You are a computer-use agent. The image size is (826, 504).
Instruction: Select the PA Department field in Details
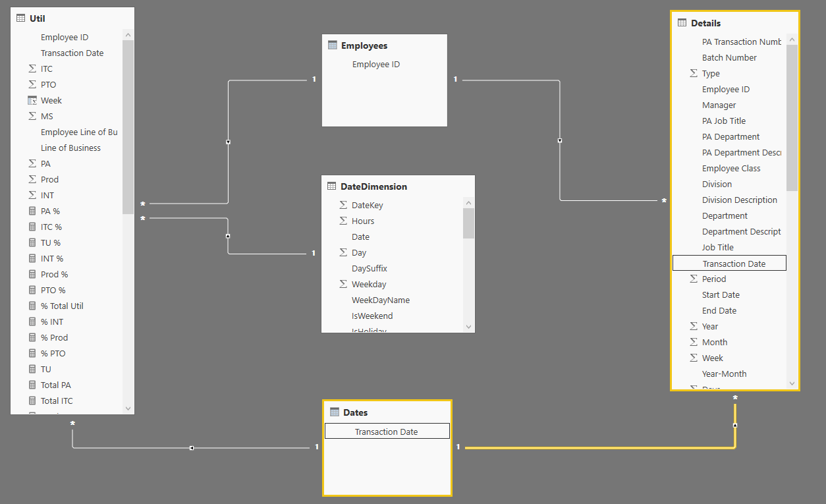point(730,136)
